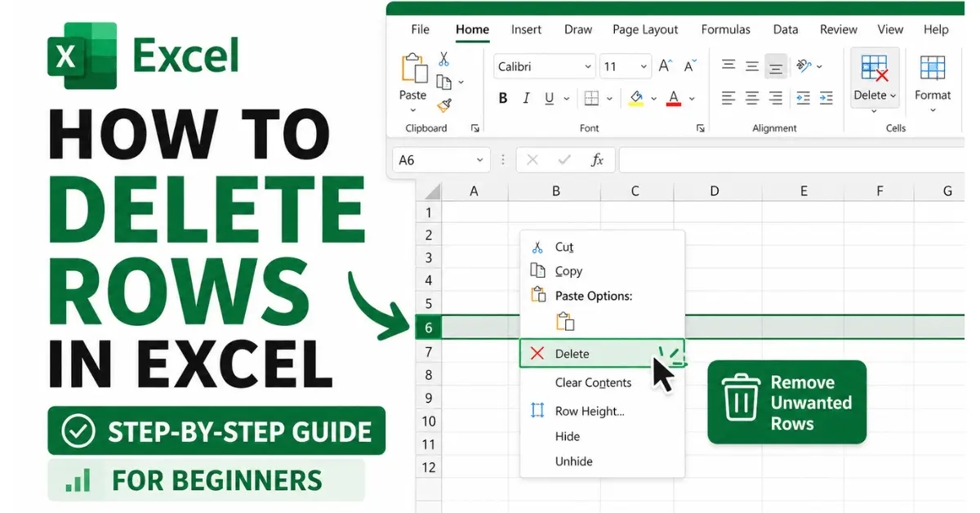Toggle the highlighted Bottom Align button
The image size is (980, 513).
[776, 67]
